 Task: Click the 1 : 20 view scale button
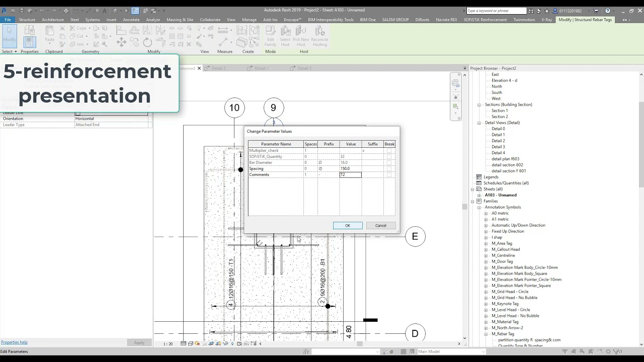[168, 344]
